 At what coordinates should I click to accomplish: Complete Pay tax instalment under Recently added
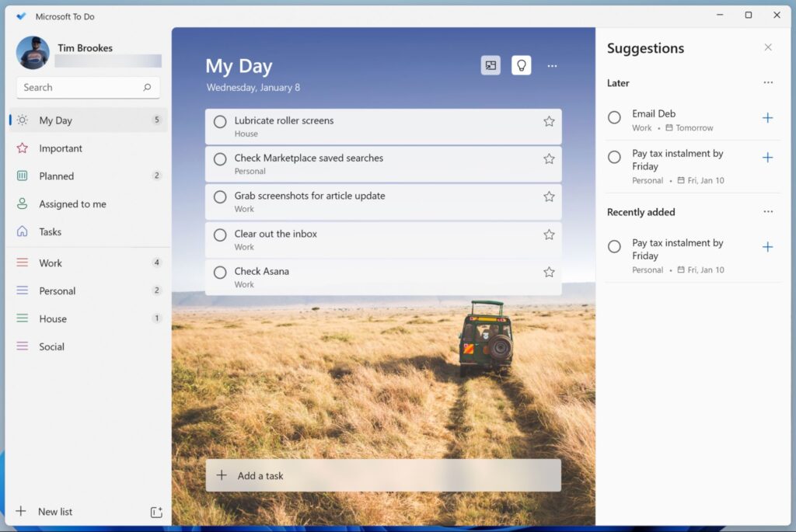coord(614,246)
